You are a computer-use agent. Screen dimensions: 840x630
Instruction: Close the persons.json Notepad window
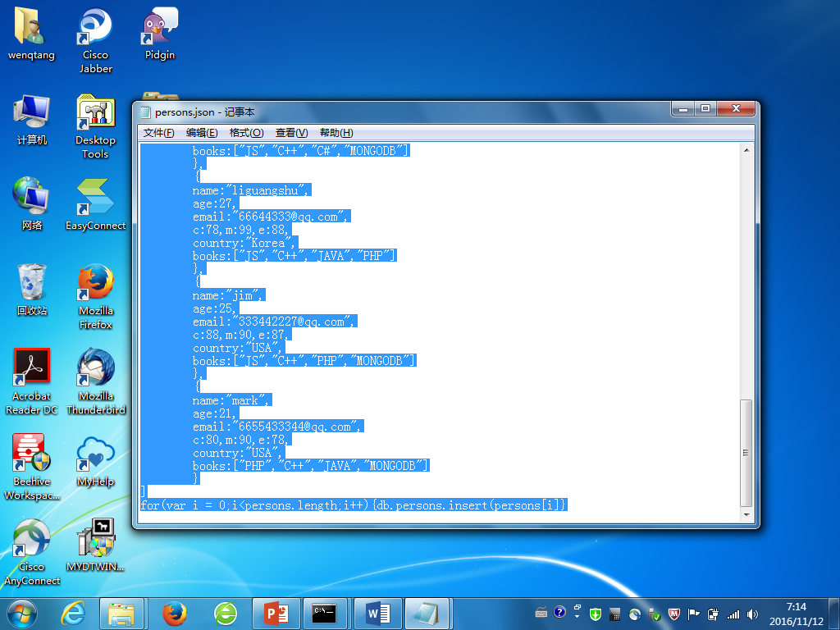click(736, 109)
